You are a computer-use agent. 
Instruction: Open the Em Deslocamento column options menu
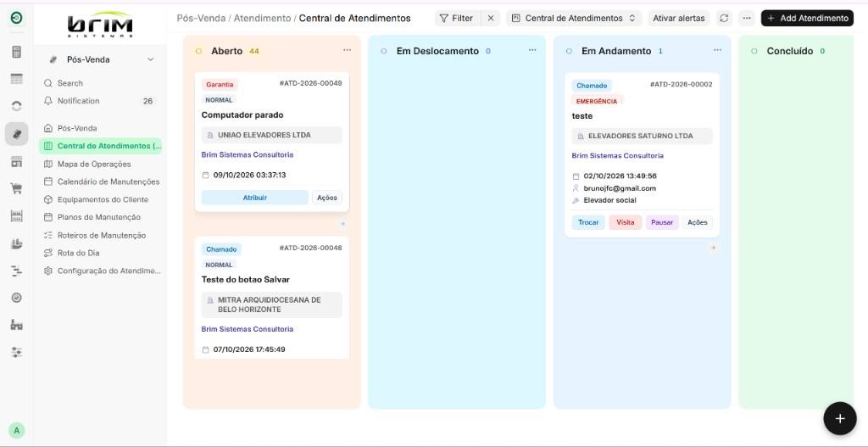click(532, 50)
